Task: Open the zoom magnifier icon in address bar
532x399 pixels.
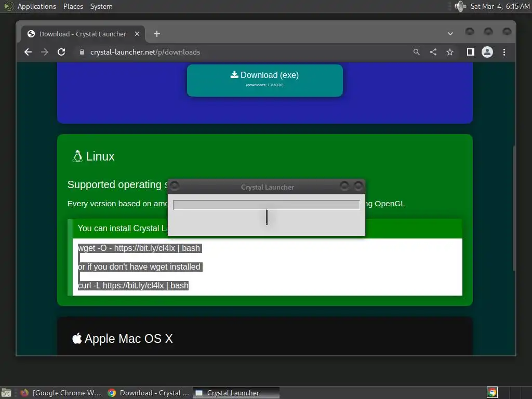Action: pos(417,52)
